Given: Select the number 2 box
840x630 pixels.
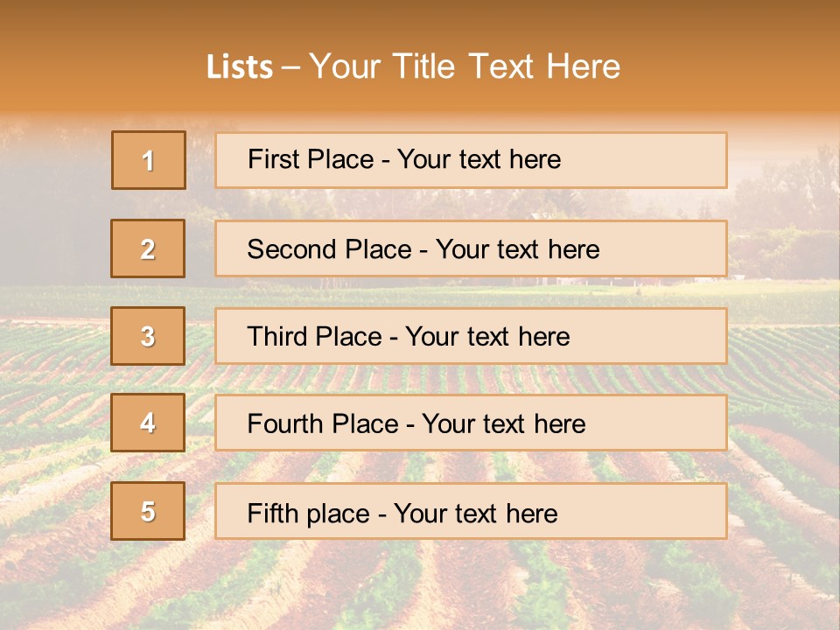Looking at the screenshot, I should pyautogui.click(x=148, y=248).
